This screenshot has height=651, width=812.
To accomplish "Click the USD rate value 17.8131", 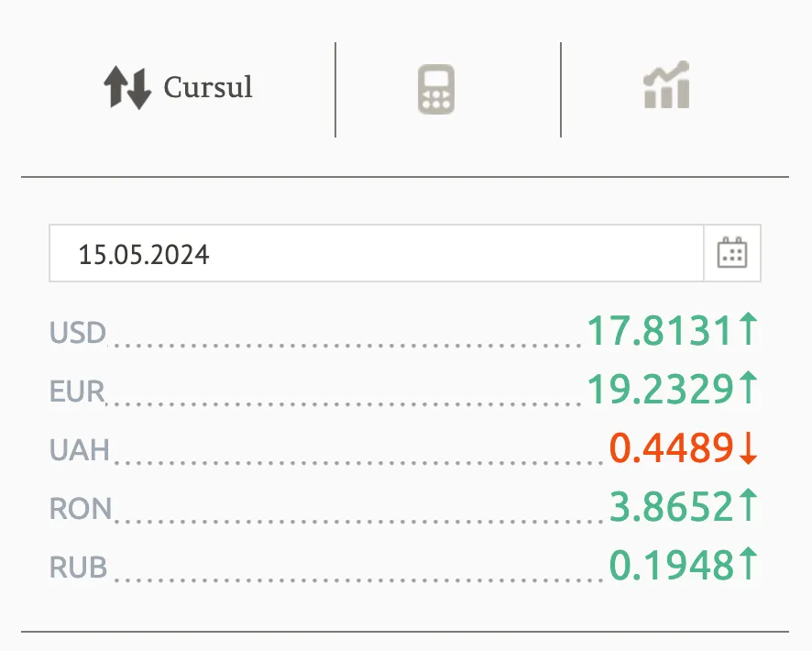I will tap(661, 330).
